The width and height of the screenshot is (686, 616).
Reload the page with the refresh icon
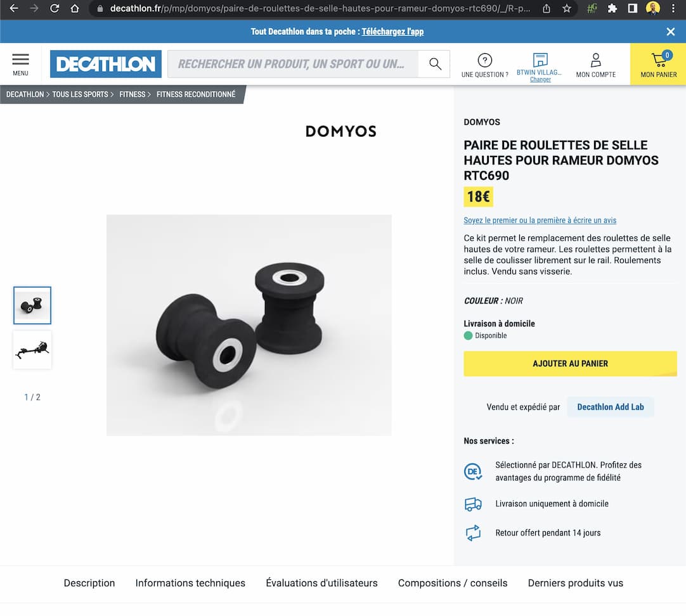tap(55, 8)
